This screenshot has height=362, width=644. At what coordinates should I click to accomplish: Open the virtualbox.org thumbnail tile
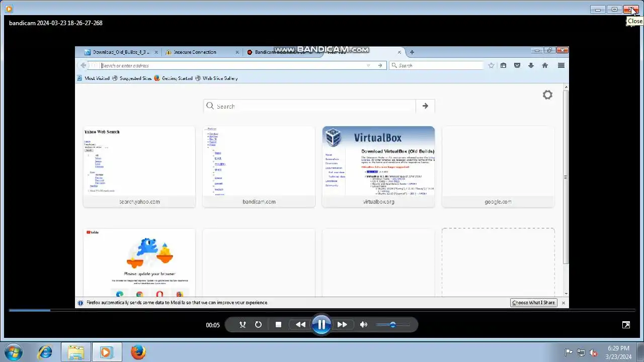point(378,166)
